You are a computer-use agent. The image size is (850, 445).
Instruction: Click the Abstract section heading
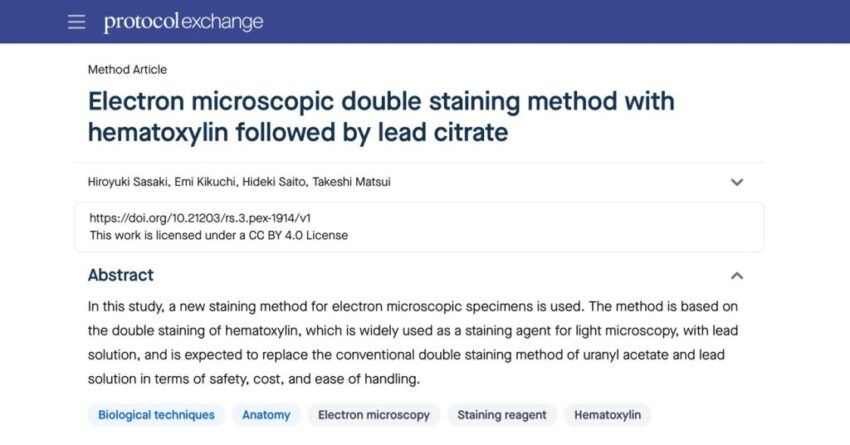[121, 275]
